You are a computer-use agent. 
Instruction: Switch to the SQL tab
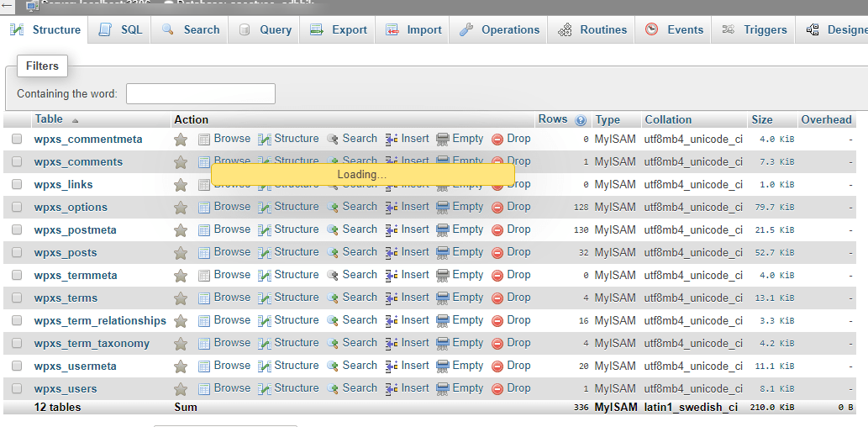point(120,30)
